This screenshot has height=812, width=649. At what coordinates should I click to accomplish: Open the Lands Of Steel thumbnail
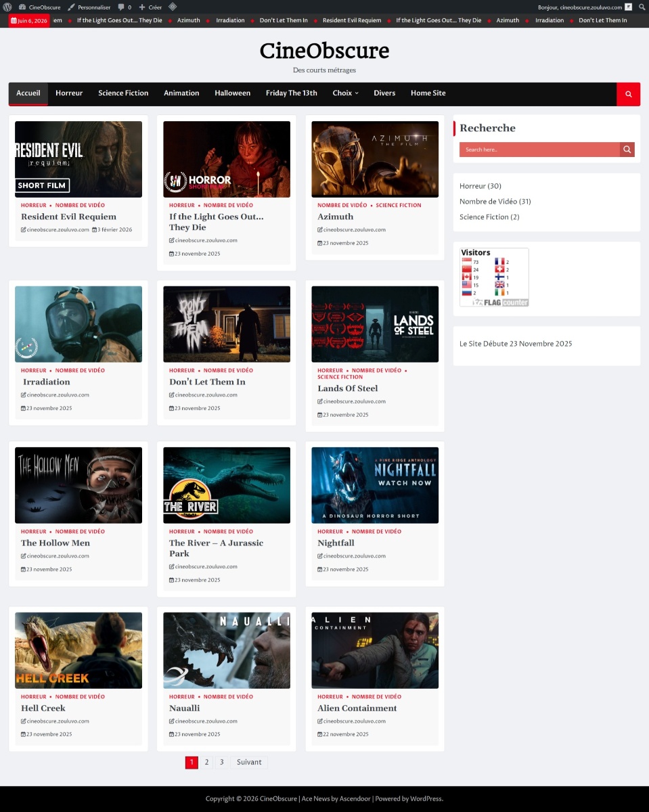click(x=375, y=324)
